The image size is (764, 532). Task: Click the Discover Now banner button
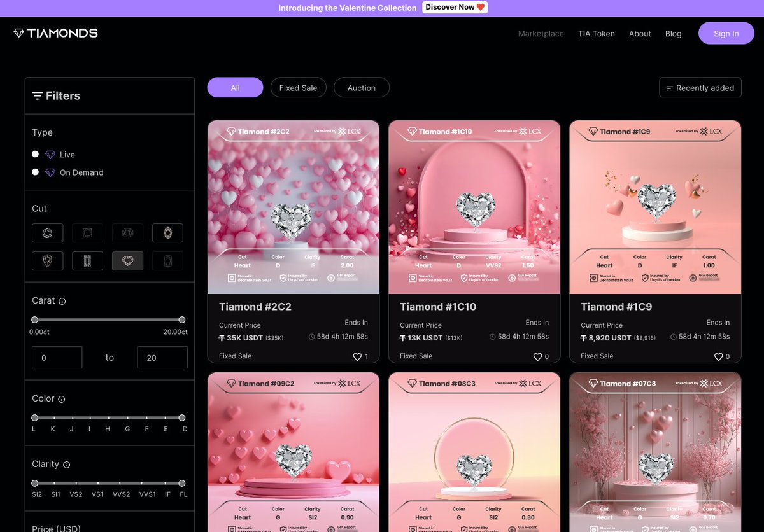[x=455, y=8]
